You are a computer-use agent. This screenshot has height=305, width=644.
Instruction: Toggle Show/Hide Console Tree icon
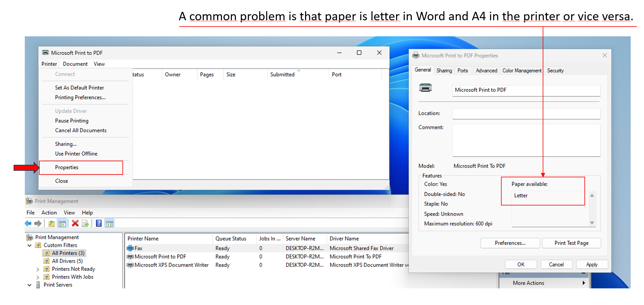tap(62, 224)
